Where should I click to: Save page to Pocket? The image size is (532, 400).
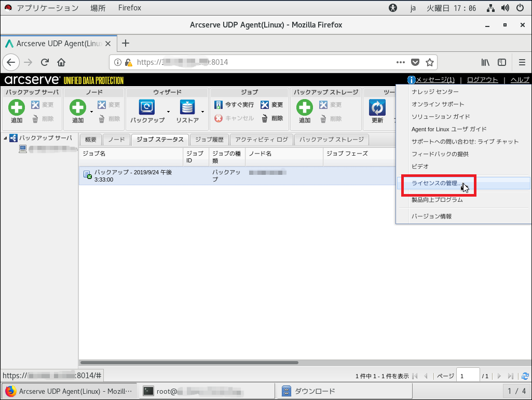click(x=415, y=62)
